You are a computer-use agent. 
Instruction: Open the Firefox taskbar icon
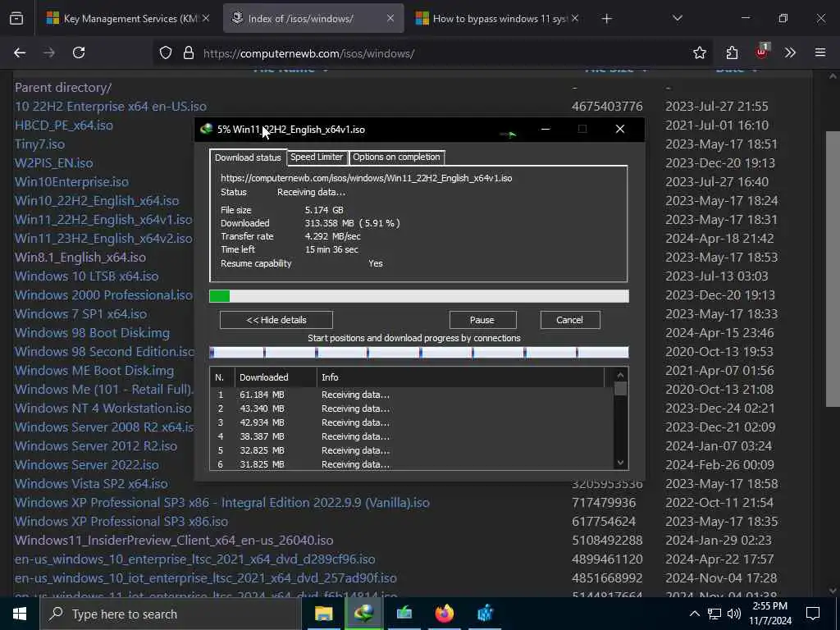point(444,614)
